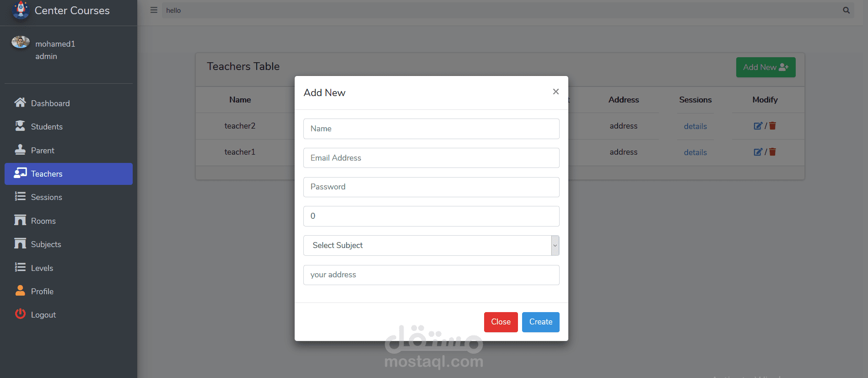
Task: Close the Add New modal with X
Action: pos(555,92)
